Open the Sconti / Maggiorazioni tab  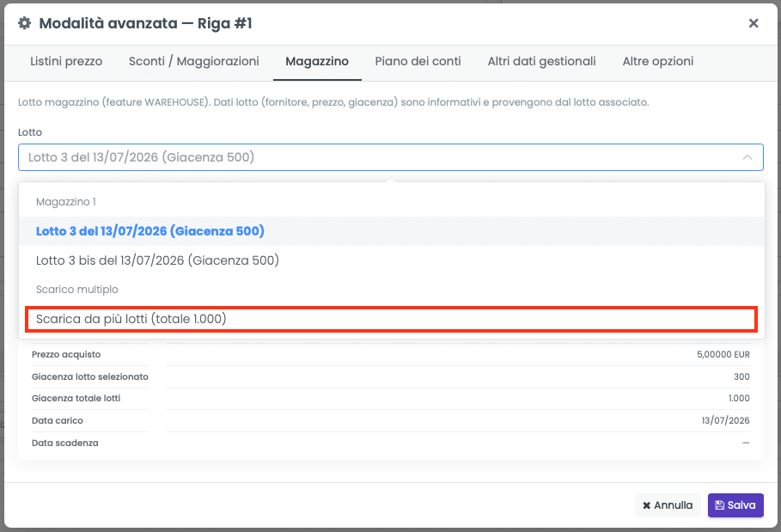click(x=194, y=61)
